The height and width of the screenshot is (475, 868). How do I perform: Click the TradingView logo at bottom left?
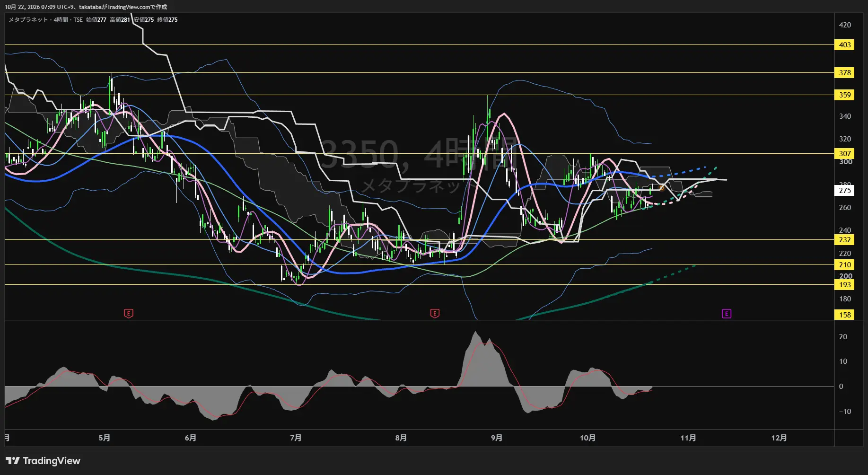pos(43,461)
